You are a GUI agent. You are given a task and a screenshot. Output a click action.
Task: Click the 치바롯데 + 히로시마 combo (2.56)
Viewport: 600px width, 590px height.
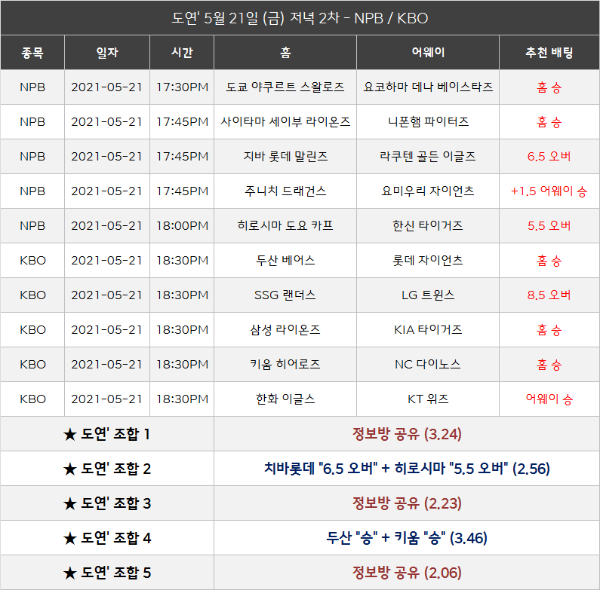(x=407, y=469)
